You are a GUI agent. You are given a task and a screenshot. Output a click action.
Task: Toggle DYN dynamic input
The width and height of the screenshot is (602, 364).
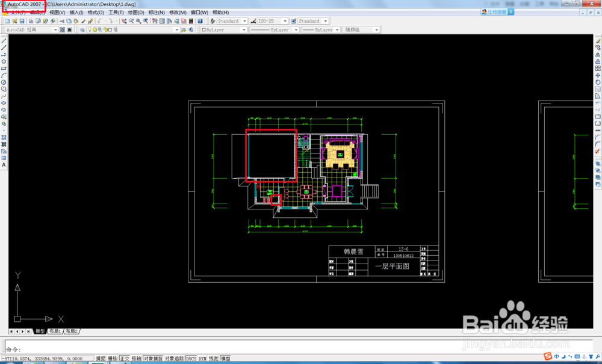(202, 359)
